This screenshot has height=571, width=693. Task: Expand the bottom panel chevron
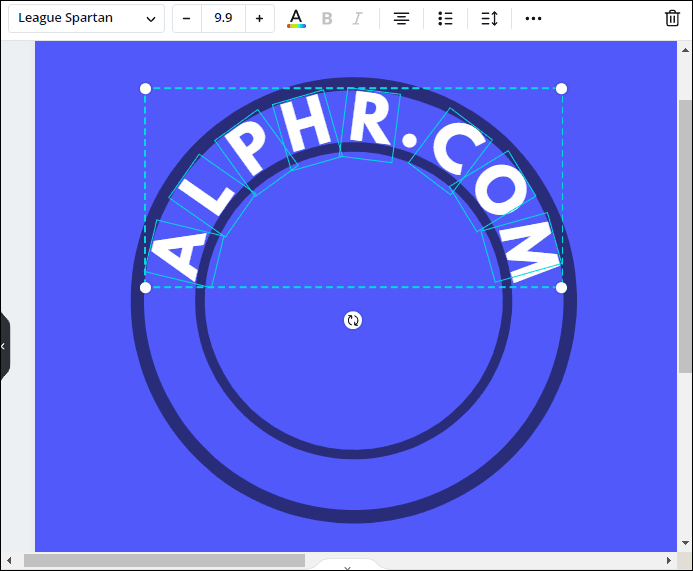tap(347, 567)
